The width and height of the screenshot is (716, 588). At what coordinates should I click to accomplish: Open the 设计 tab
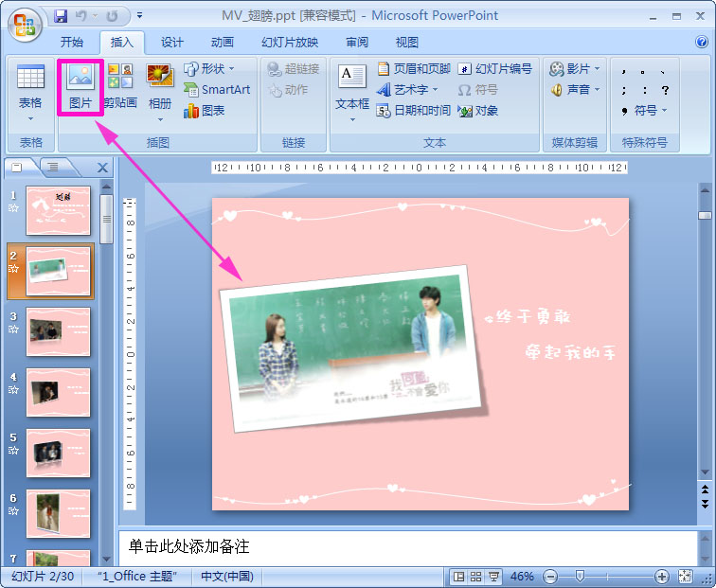click(x=172, y=43)
